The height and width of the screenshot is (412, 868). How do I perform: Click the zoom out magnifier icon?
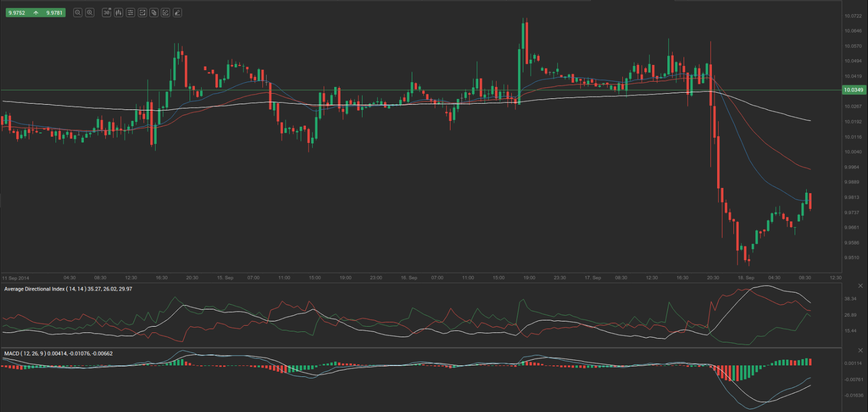pos(78,13)
